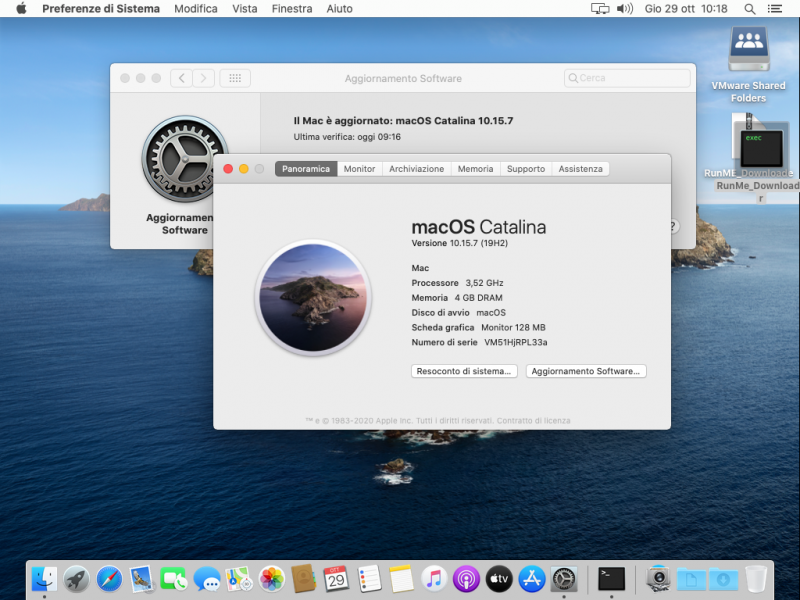Open Apple TV app in Dock
This screenshot has width=800, height=600.
point(499,579)
